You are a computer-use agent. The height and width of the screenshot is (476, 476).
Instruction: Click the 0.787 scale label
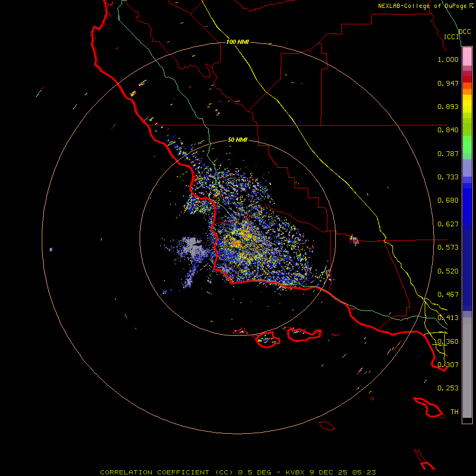[448, 153]
